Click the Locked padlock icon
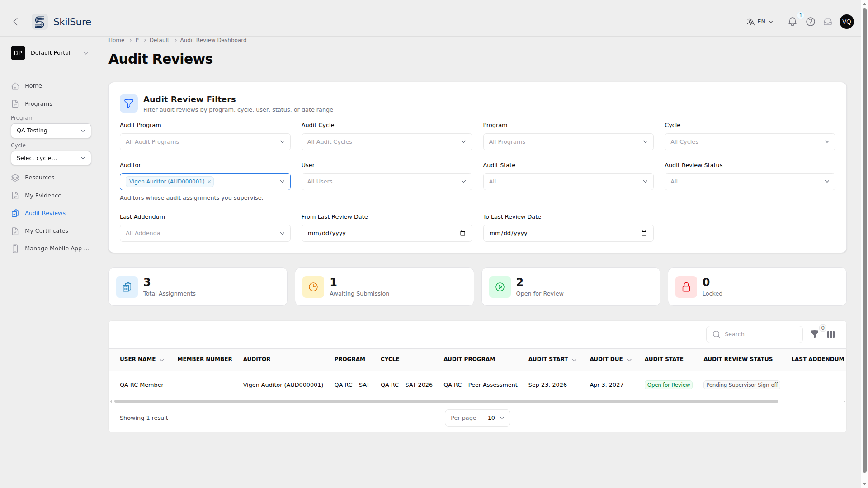The width and height of the screenshot is (868, 488). (x=686, y=287)
